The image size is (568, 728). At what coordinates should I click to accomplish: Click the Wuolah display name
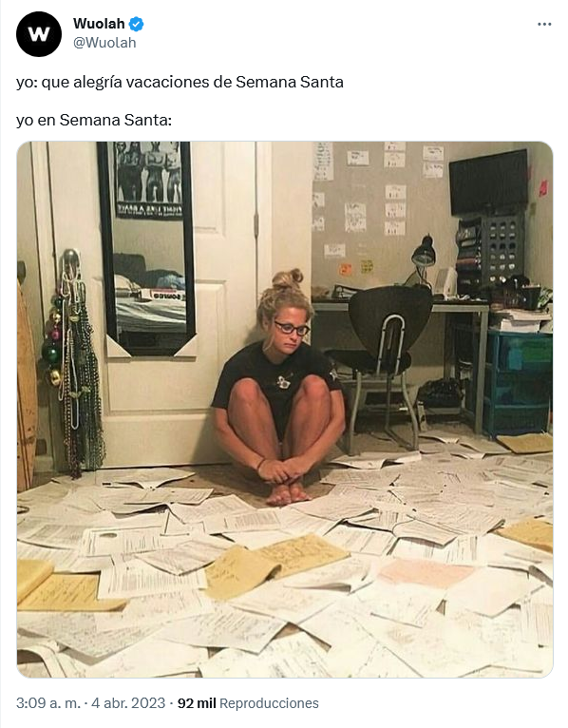coord(99,23)
